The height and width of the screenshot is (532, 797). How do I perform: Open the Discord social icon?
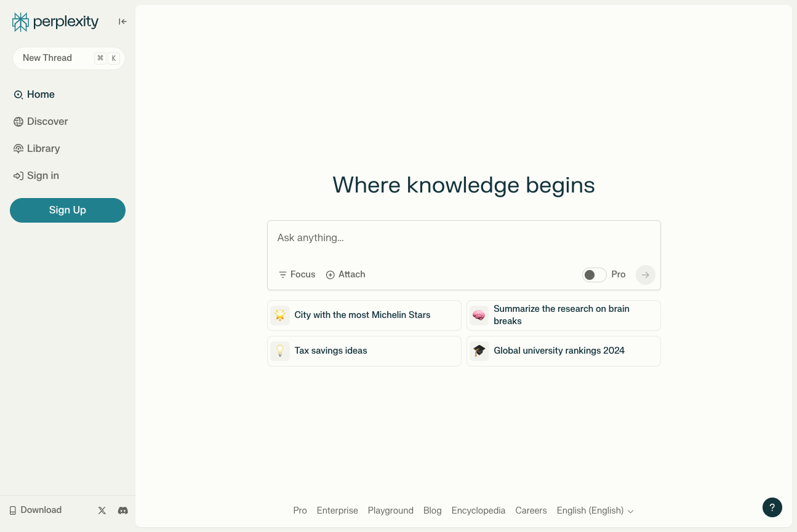[123, 510]
